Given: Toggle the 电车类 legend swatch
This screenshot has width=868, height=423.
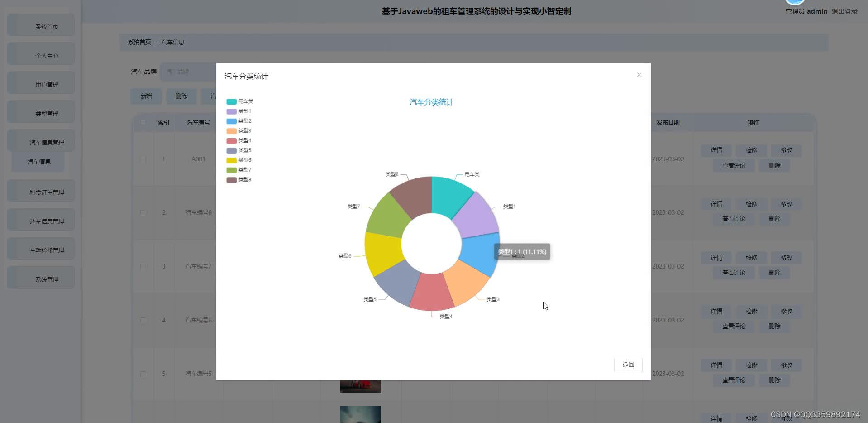Looking at the screenshot, I should click(x=231, y=101).
